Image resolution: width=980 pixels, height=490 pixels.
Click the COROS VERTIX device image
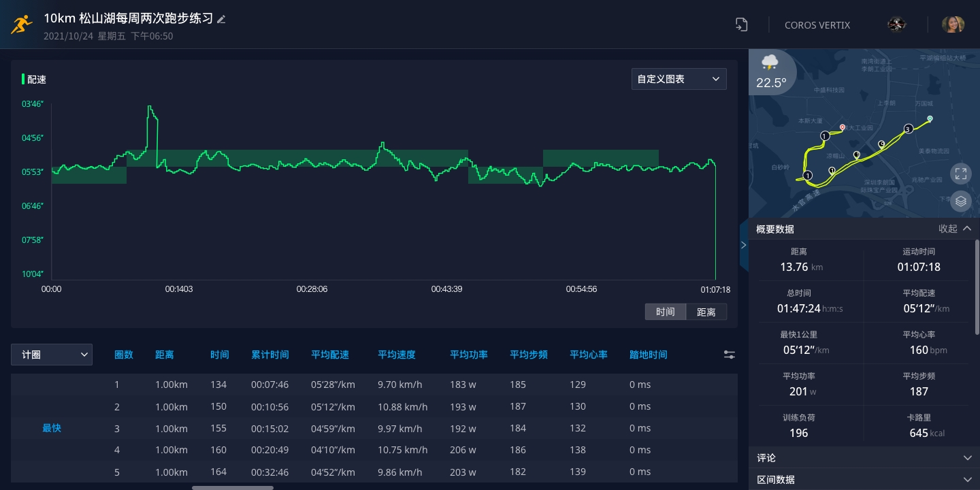pyautogui.click(x=896, y=24)
